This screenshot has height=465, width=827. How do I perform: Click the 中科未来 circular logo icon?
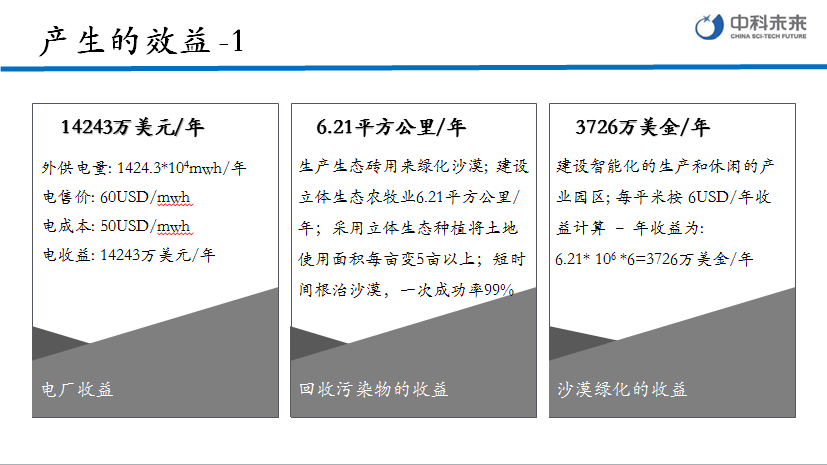click(708, 27)
